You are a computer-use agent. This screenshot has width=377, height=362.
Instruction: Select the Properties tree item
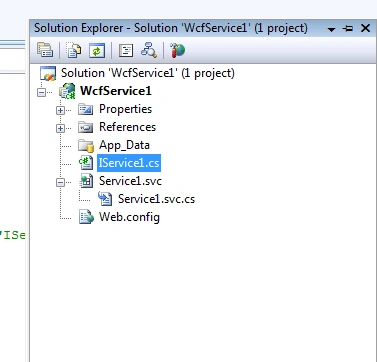(x=125, y=109)
